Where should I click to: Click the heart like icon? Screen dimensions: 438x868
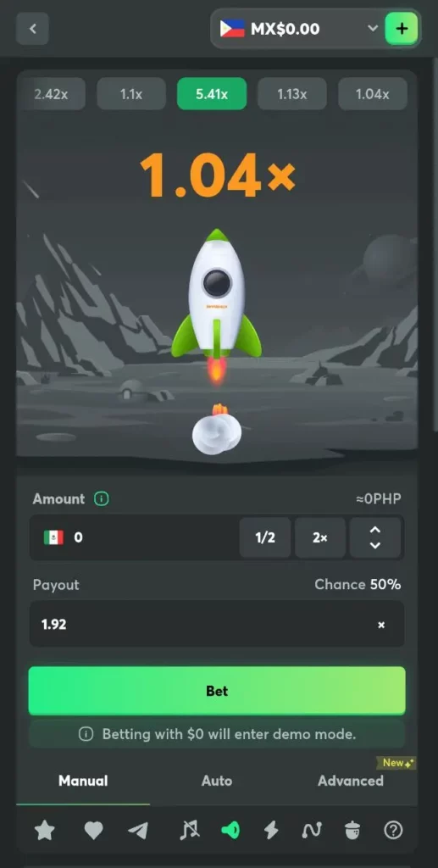coord(93,830)
